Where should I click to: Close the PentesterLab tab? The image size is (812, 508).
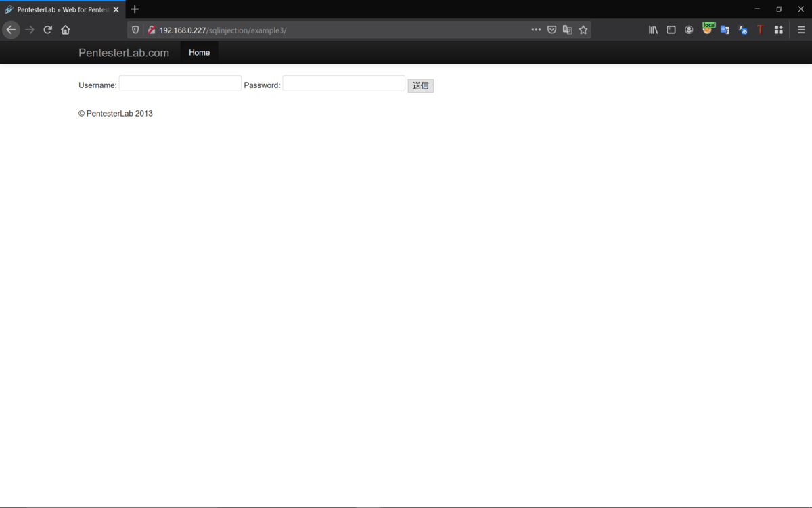pyautogui.click(x=116, y=9)
